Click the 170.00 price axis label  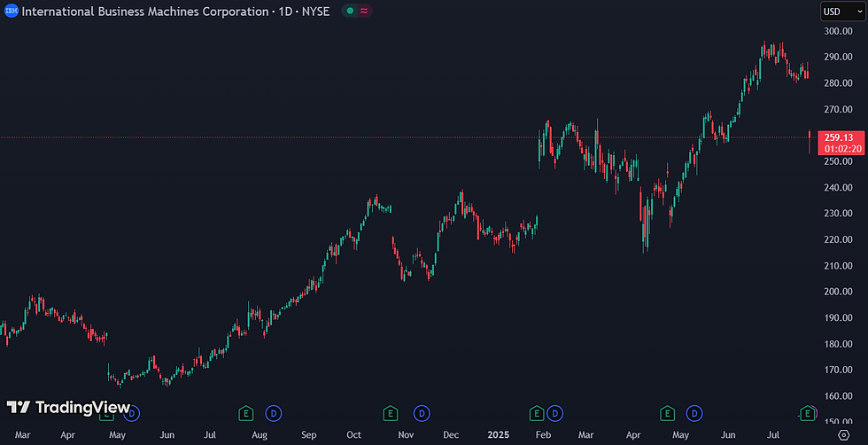[838, 370]
